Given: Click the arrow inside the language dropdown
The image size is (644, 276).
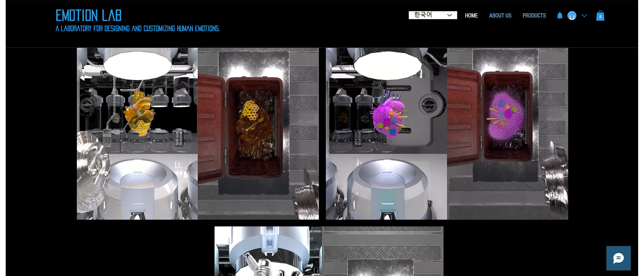Looking at the screenshot, I should pos(449,15).
